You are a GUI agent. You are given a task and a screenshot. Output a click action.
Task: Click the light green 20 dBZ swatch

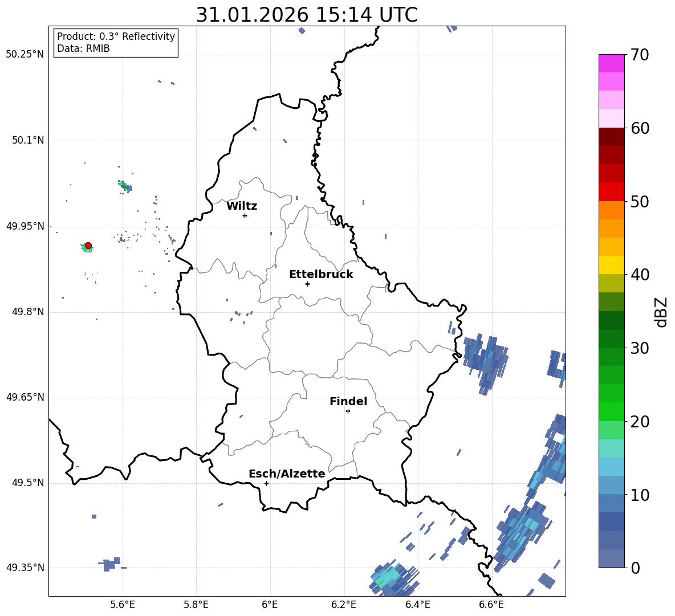pos(611,430)
